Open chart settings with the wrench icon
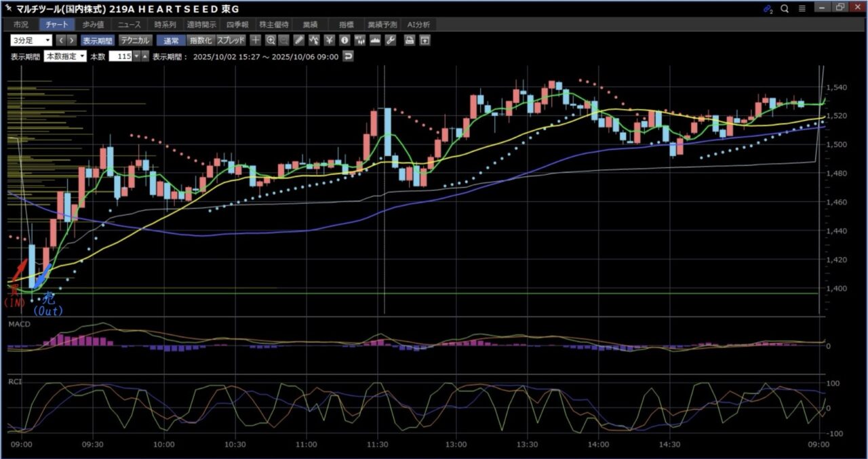This screenshot has width=868, height=459. [390, 40]
